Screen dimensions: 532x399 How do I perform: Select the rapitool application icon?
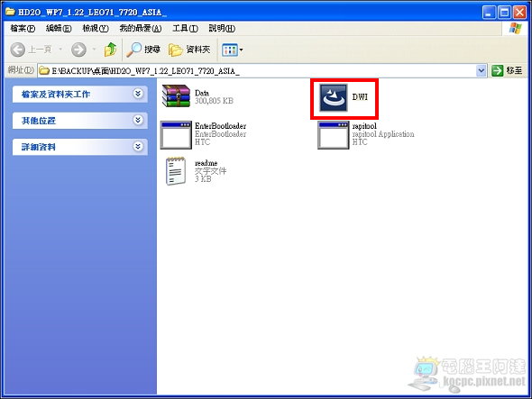334,135
